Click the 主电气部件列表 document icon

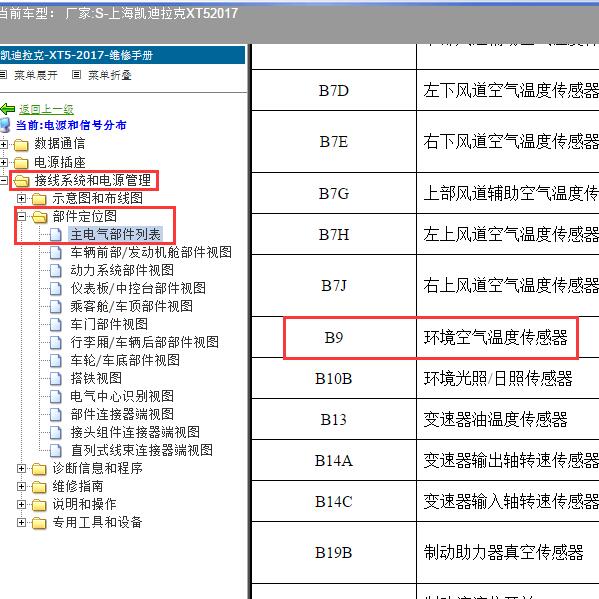(x=56, y=235)
